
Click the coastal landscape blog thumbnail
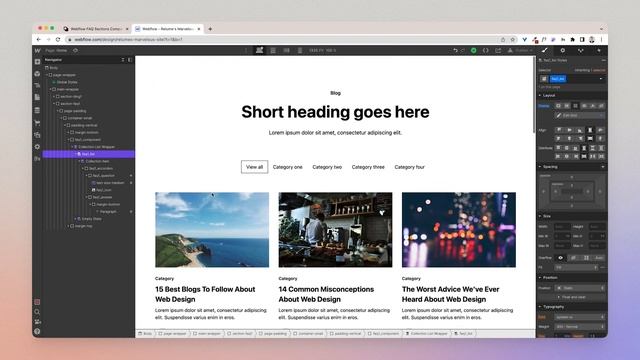tap(212, 230)
